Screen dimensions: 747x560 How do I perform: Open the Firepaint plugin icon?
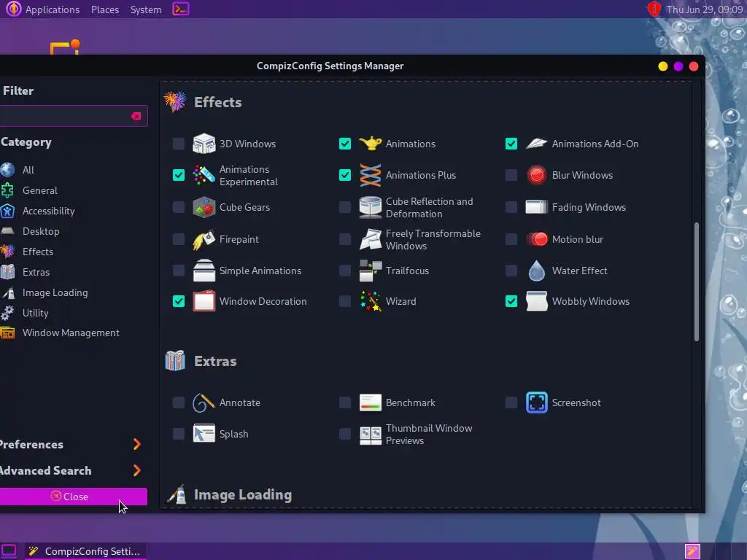204,239
